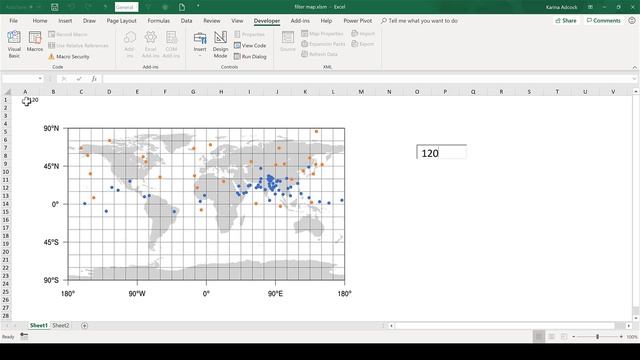Open Excel Add-ins manager
Image resolution: width=640 pixels, height=360 pixels.
click(x=150, y=44)
